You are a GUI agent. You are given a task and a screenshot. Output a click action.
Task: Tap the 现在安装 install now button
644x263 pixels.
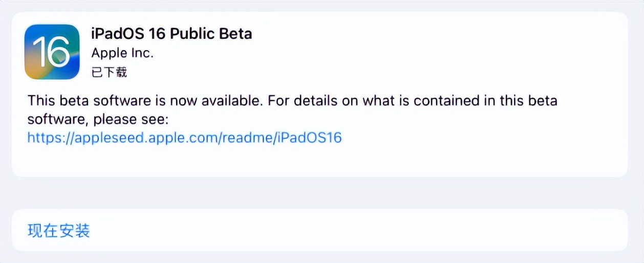click(x=59, y=231)
